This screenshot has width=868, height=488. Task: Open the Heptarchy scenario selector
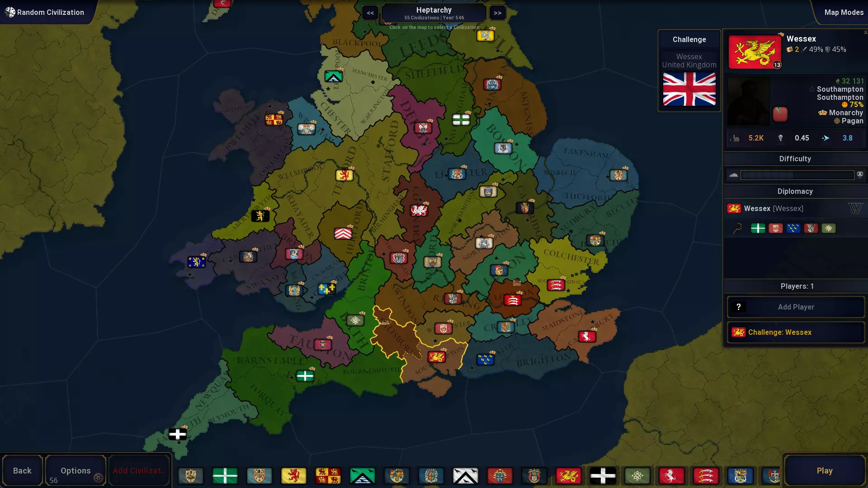[x=434, y=13]
